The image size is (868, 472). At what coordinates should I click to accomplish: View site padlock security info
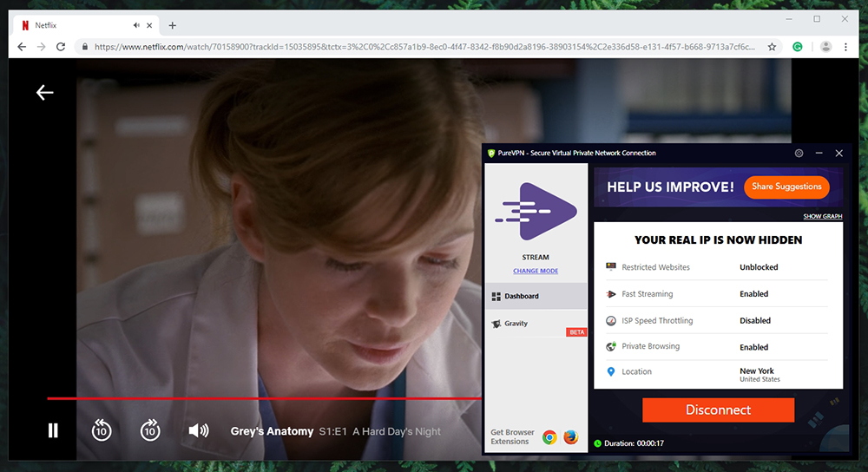point(85,47)
